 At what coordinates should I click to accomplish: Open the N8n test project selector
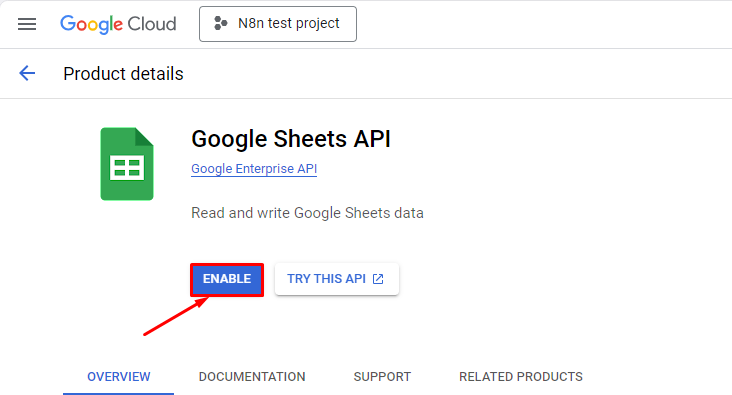[x=278, y=24]
